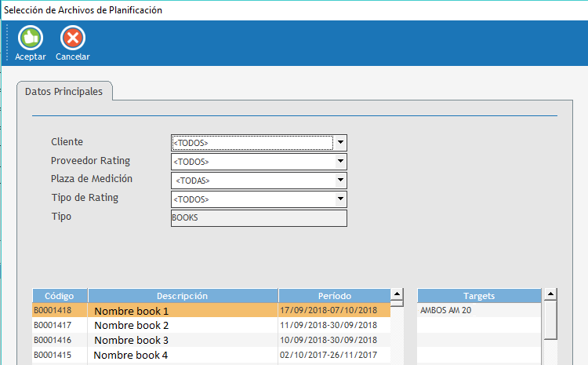Click the Targets list scroll-up arrow

pyautogui.click(x=550, y=295)
